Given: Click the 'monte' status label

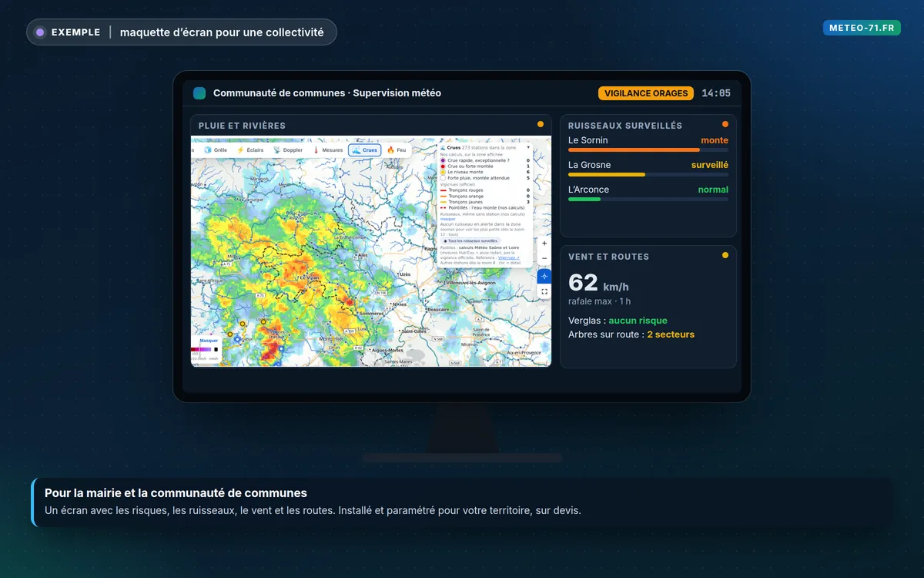Looking at the screenshot, I should (715, 140).
